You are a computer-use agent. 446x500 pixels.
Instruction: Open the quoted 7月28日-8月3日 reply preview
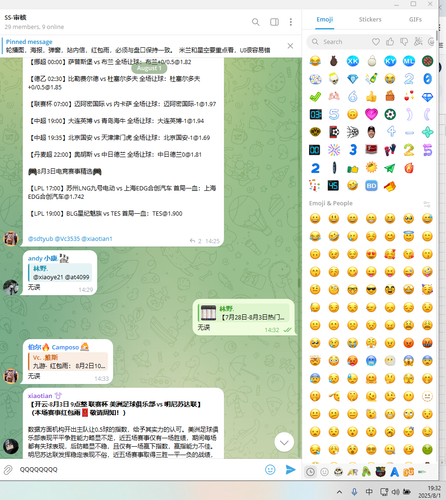tap(243, 313)
